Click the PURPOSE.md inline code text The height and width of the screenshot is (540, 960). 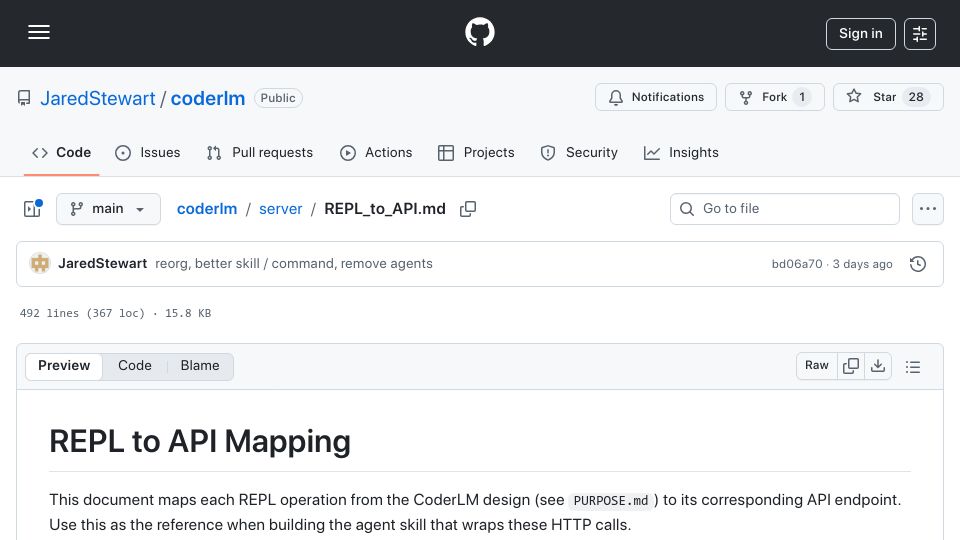(611, 501)
